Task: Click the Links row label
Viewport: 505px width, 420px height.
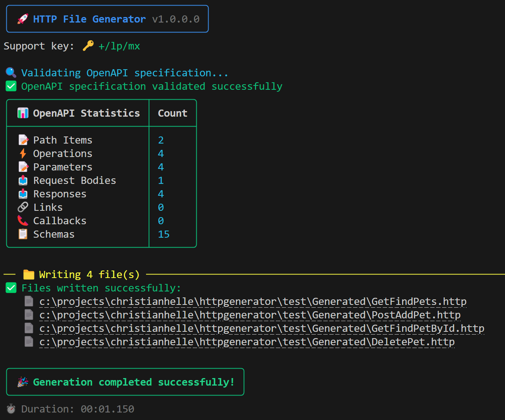Action: point(48,207)
